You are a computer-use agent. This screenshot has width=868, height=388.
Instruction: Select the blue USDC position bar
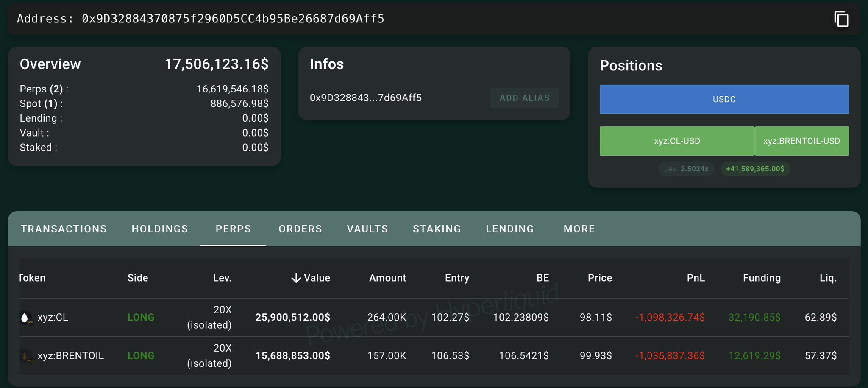[x=724, y=99]
